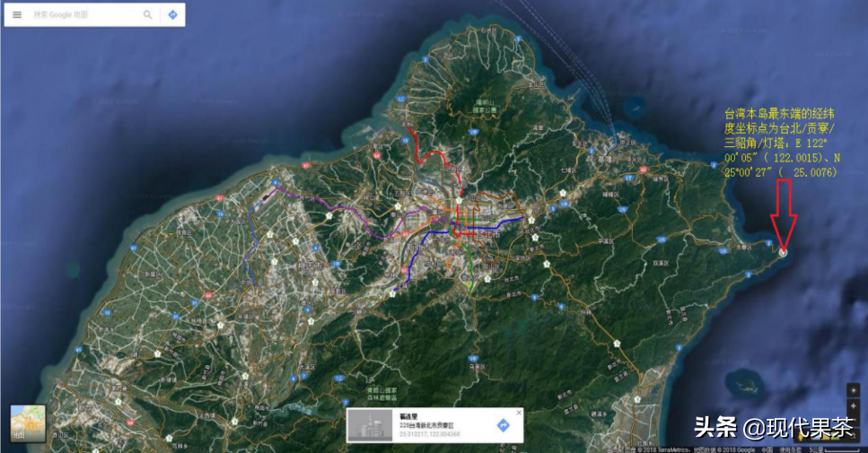Viewport: 868px width, 453px height.
Task: Click the place title in the info card
Action: pos(408,416)
